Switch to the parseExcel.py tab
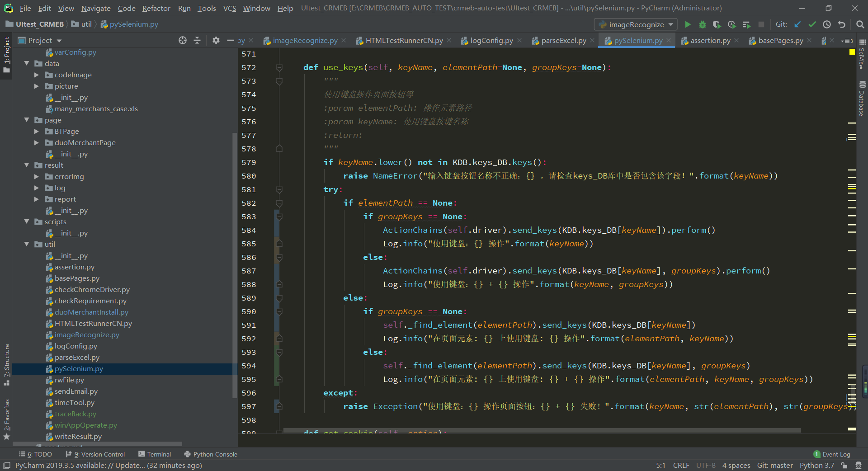Viewport: 868px width, 471px height. [563, 41]
